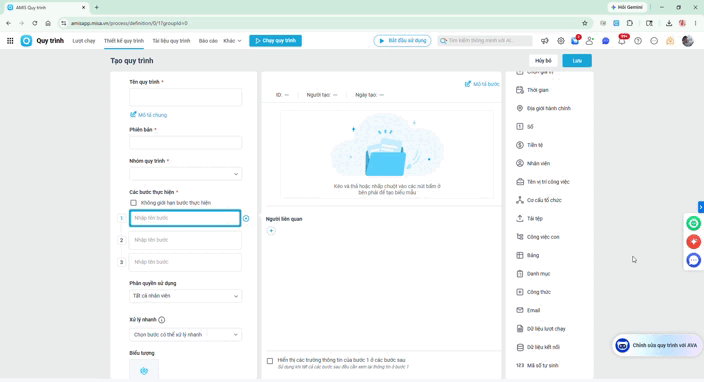Select the Địa giới hành chính location icon
Viewport: 704px width, 382px height.
coord(519,108)
